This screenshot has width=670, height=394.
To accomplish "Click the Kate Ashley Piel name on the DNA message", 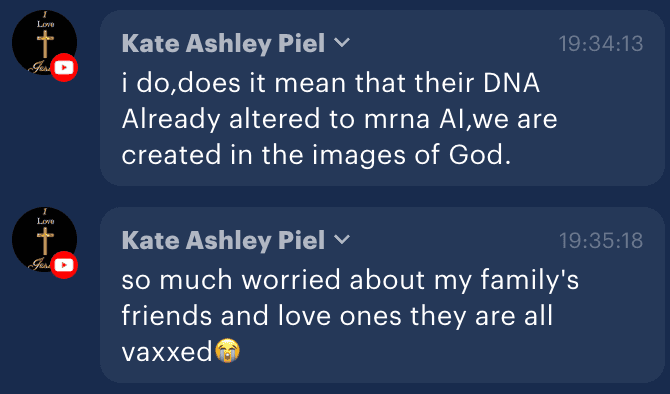I will (223, 44).
